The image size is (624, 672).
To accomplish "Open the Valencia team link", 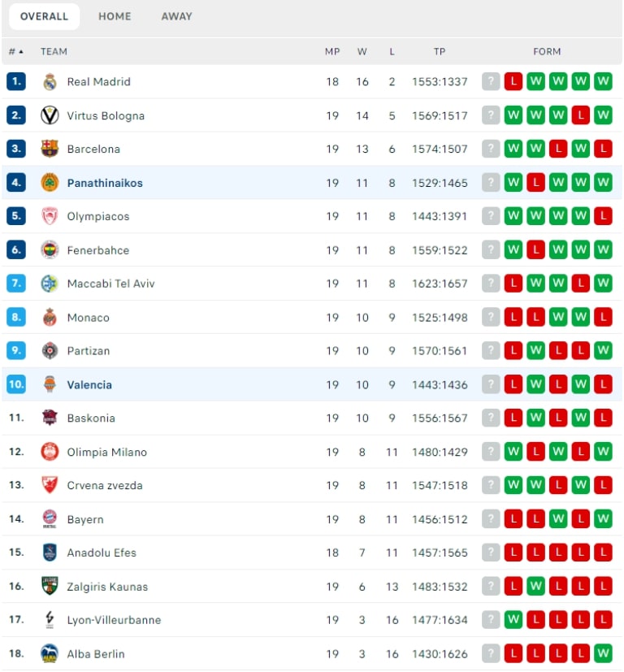I will pyautogui.click(x=89, y=384).
